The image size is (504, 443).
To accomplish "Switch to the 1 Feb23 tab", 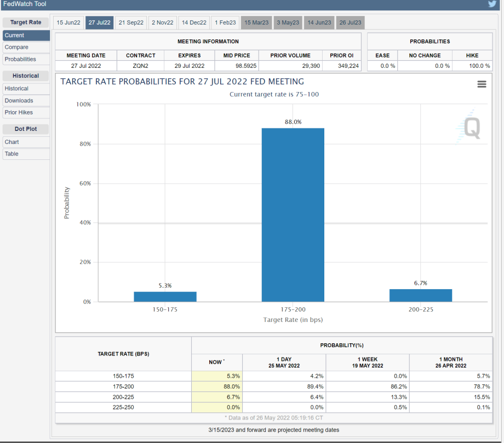I will pos(225,22).
